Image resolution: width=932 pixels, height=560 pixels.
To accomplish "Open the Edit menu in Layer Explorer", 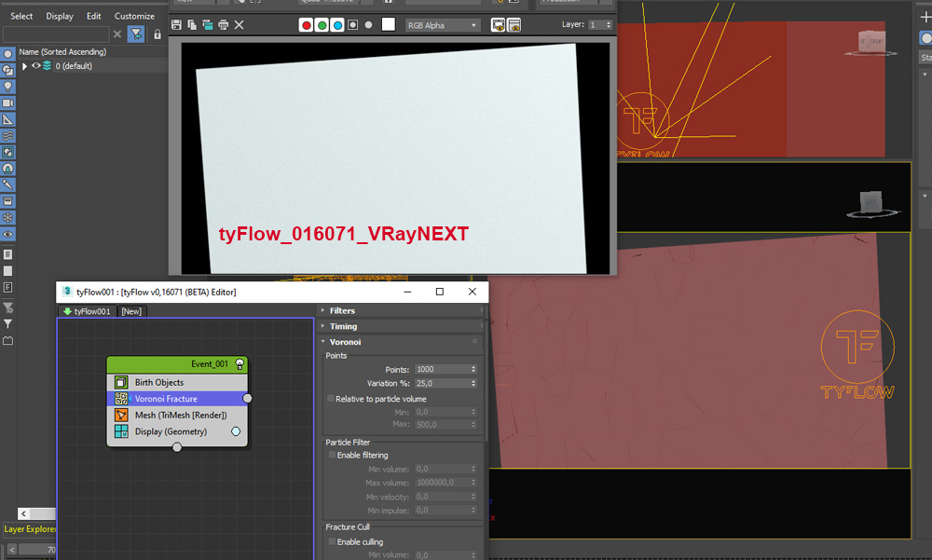I will coord(94,16).
